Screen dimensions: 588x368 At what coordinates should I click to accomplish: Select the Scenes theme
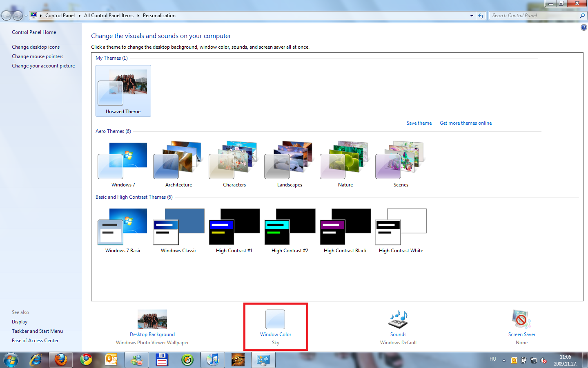coord(401,164)
